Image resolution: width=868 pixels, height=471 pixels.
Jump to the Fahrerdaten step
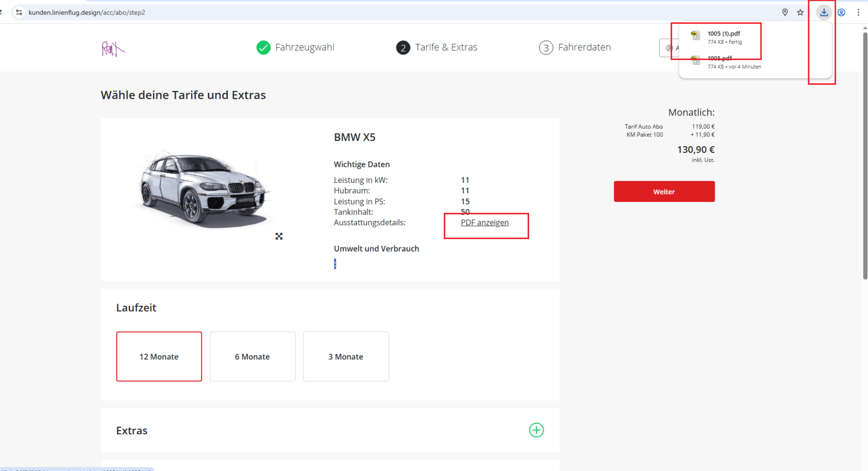tap(575, 48)
